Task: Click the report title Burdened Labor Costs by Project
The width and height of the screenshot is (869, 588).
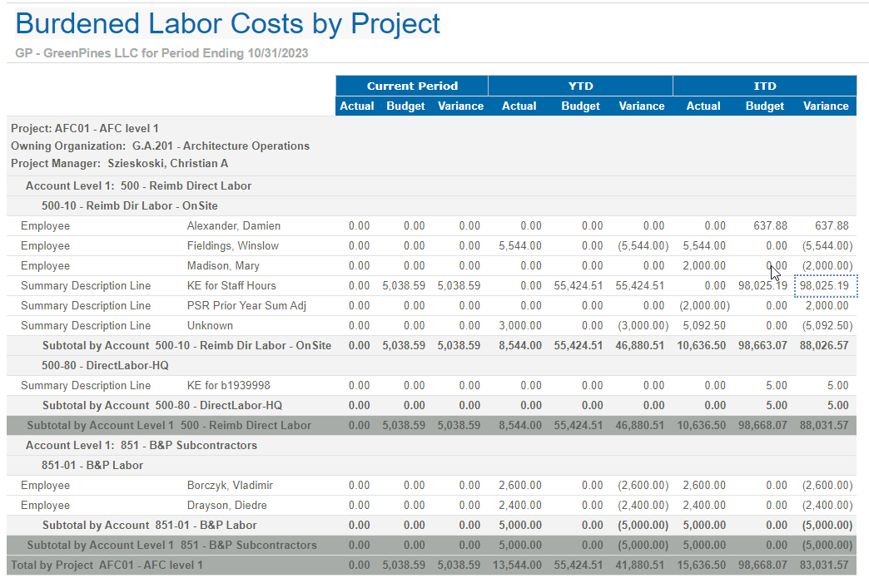Action: [x=227, y=23]
